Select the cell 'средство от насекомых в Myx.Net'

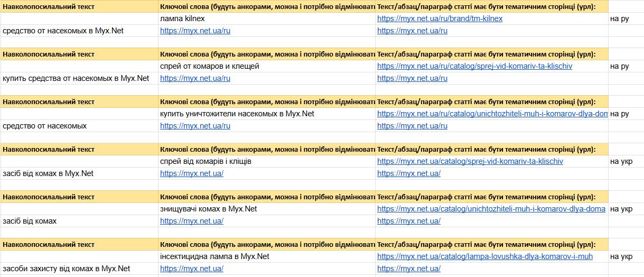pos(79,31)
